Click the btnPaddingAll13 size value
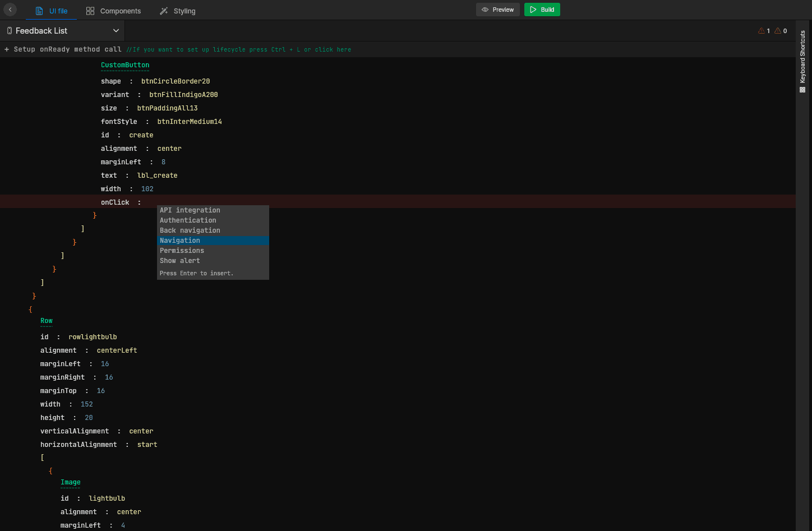Image resolution: width=812 pixels, height=531 pixels. 167,108
